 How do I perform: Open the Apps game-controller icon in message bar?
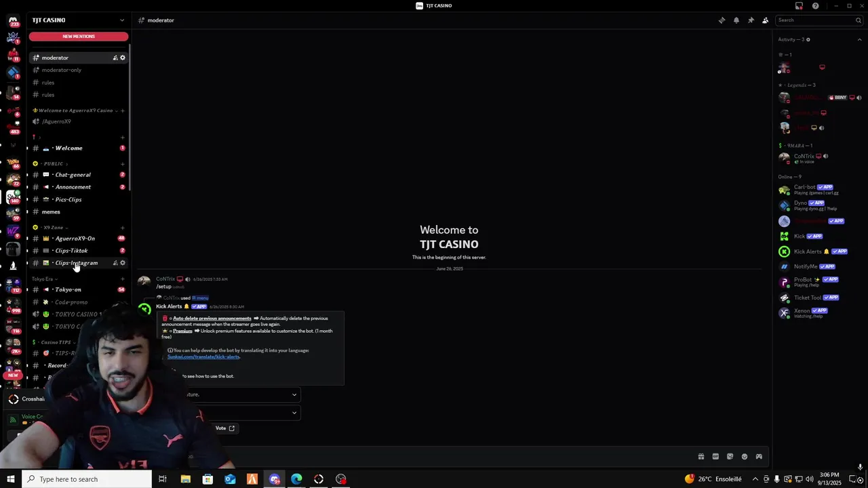pos(759,457)
